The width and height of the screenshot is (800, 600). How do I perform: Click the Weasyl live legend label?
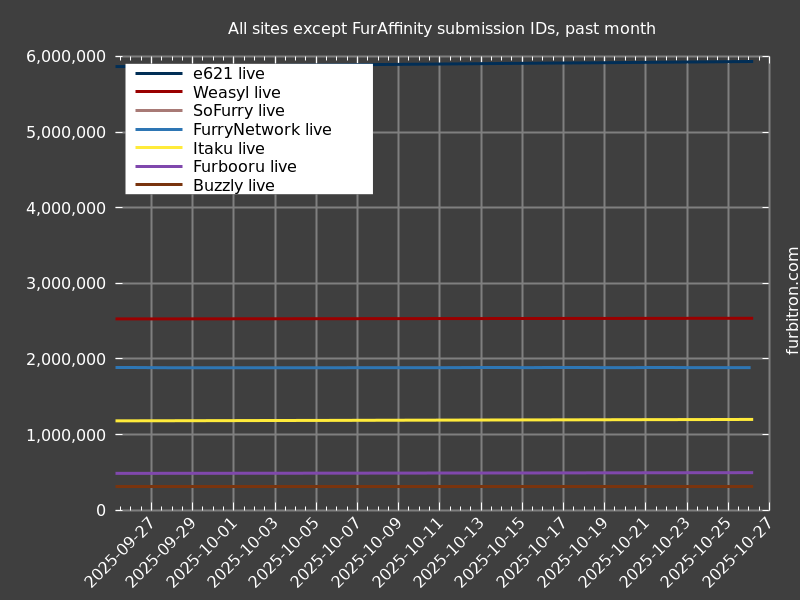[x=236, y=93]
